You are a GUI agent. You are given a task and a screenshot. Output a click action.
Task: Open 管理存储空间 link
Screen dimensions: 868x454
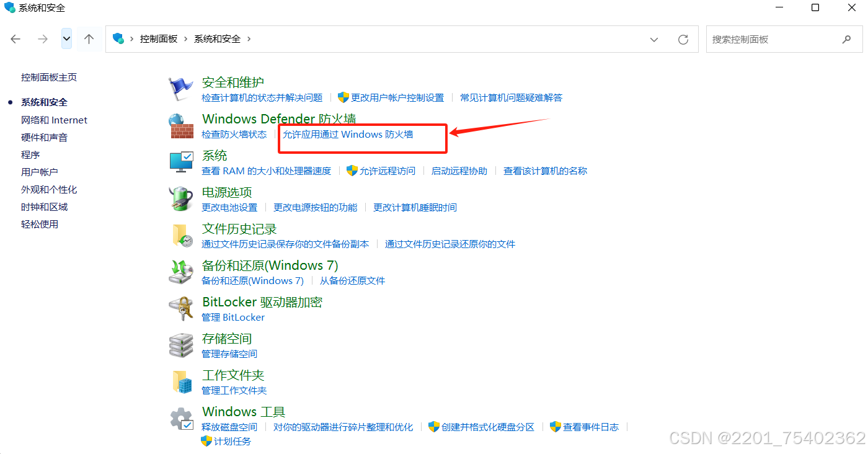coord(229,354)
